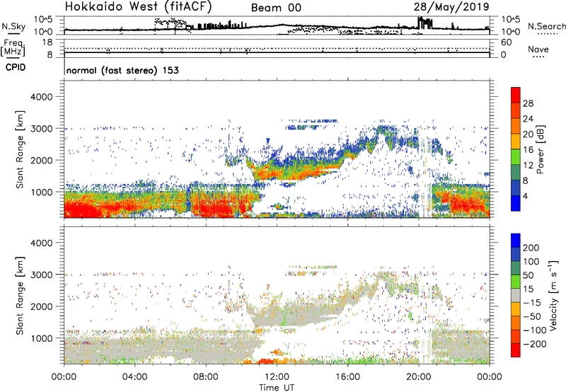Viewport: 566px width, 392px height.
Task: Click the 18 tick on frequency axis
Action: [x=47, y=42]
